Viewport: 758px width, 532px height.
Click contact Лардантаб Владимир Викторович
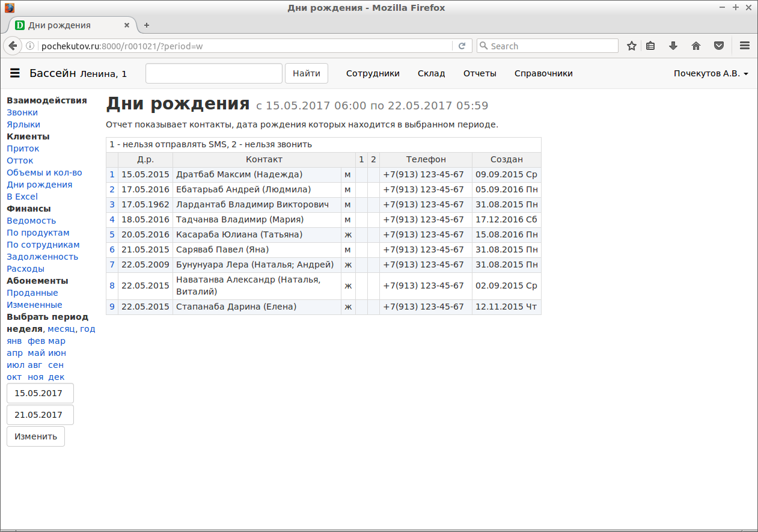(252, 204)
